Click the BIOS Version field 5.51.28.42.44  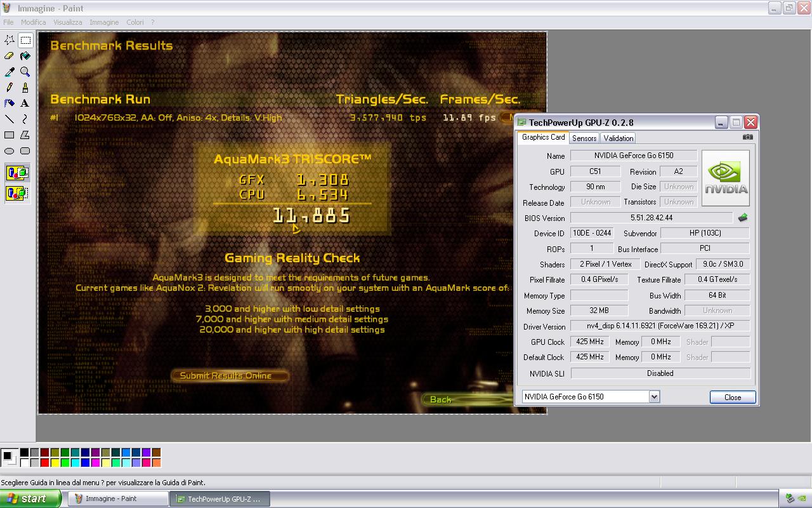[x=652, y=218]
